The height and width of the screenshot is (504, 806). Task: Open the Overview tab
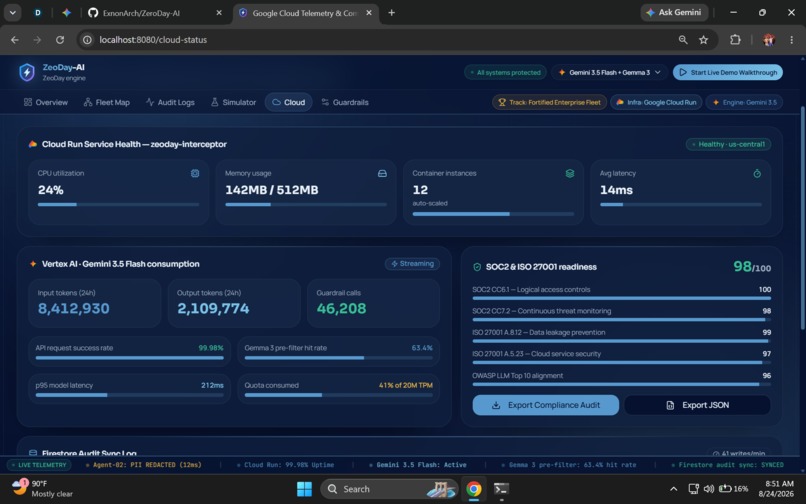[46, 102]
